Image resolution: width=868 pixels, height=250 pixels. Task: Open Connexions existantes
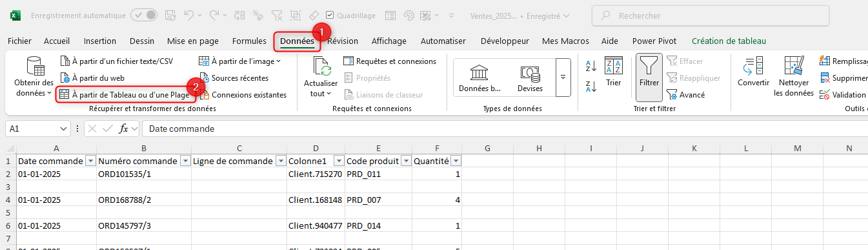pos(242,94)
